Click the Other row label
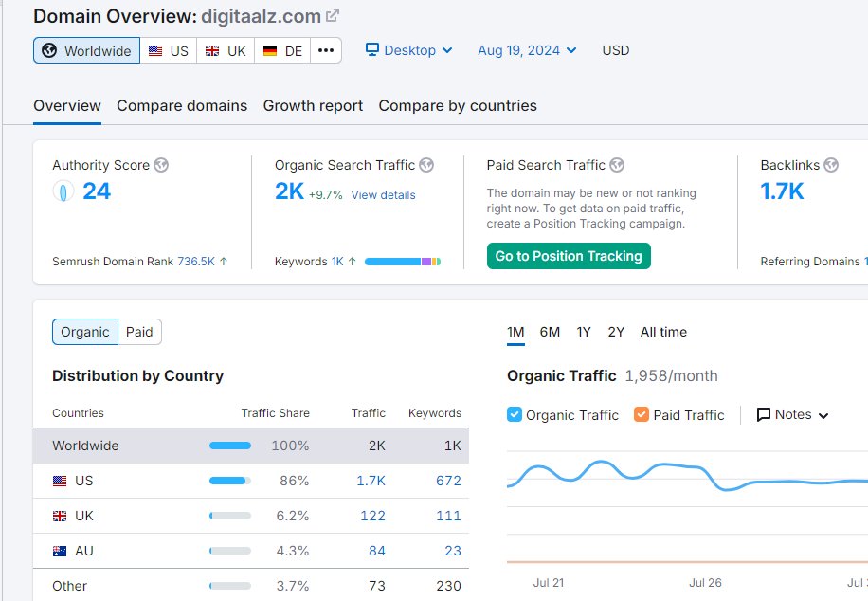This screenshot has height=601, width=868. pos(70,586)
